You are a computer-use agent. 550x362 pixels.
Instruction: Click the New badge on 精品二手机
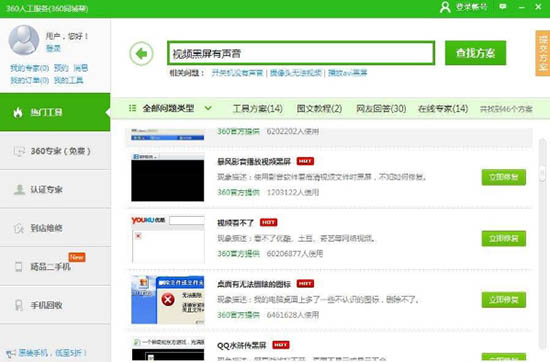[77, 257]
